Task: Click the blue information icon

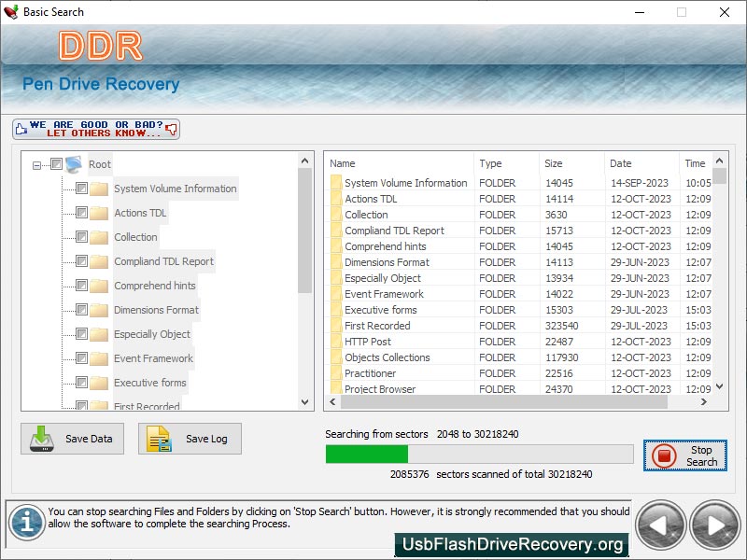Action: click(x=27, y=523)
